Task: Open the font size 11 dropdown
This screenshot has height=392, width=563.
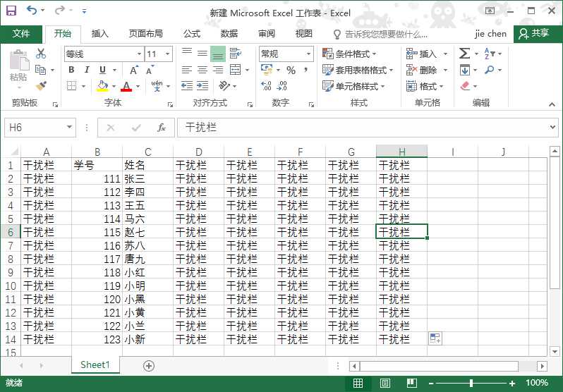Action: [x=167, y=54]
